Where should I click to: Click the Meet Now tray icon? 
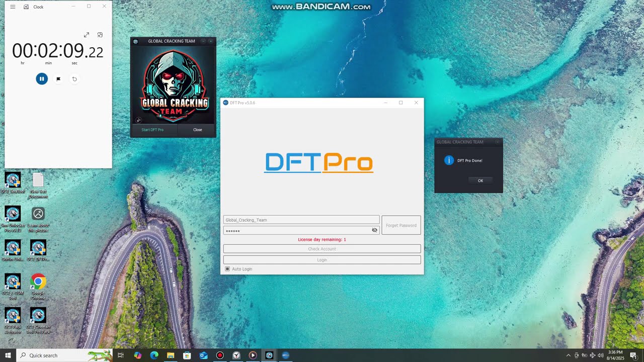tap(577, 355)
